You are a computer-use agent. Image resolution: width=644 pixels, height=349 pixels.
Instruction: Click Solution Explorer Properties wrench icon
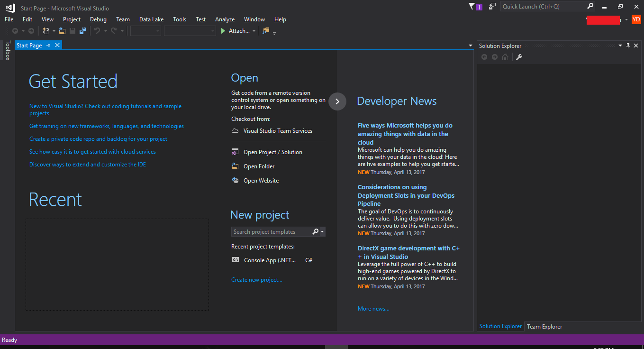point(519,57)
